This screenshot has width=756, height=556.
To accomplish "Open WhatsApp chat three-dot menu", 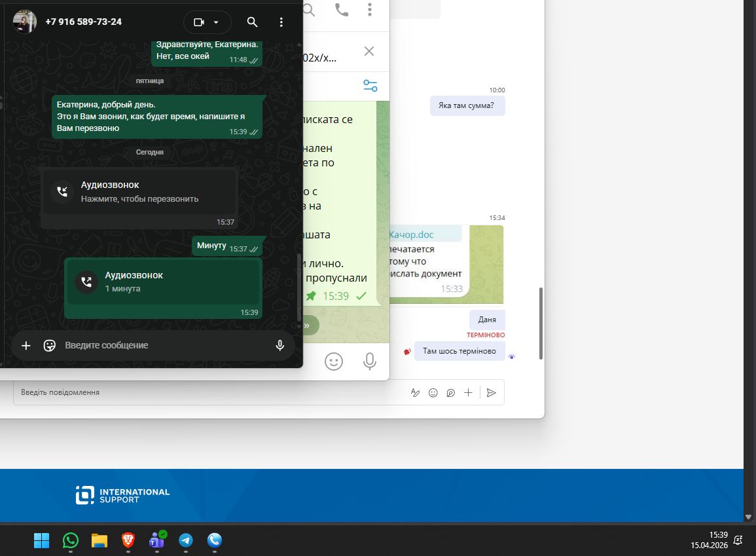I will click(x=281, y=22).
